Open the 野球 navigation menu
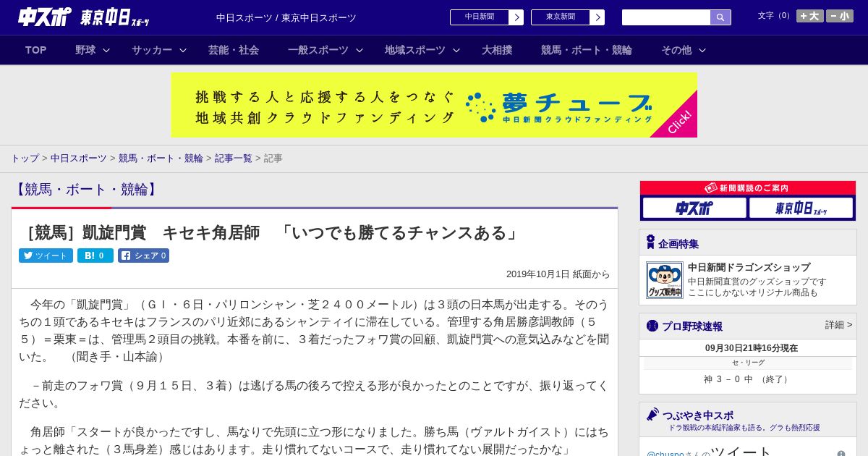 (85, 50)
